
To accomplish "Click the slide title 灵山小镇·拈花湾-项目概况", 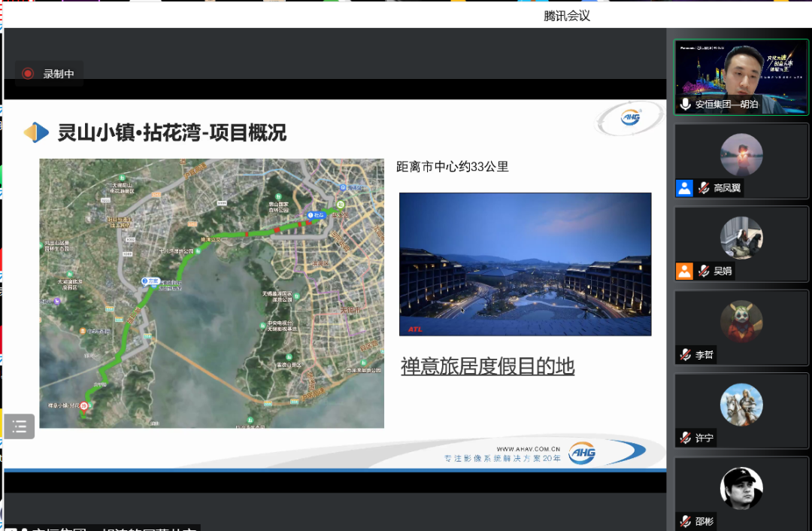I will point(171,132).
